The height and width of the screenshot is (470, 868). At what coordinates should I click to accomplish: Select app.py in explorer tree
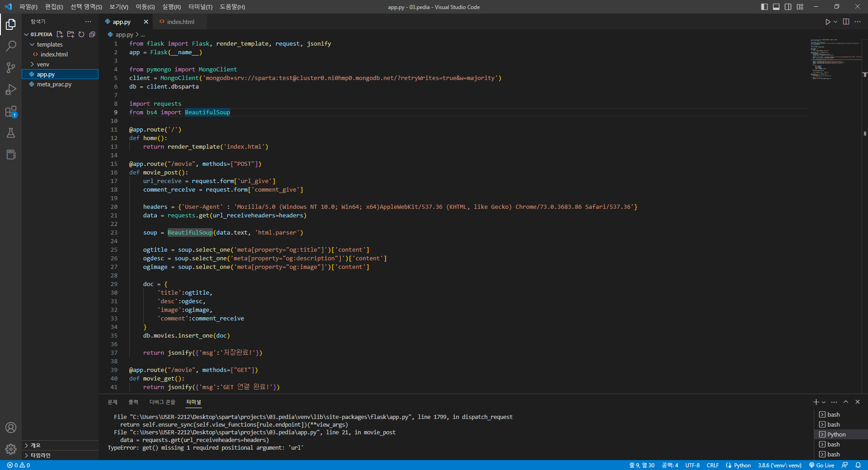[x=60, y=74]
